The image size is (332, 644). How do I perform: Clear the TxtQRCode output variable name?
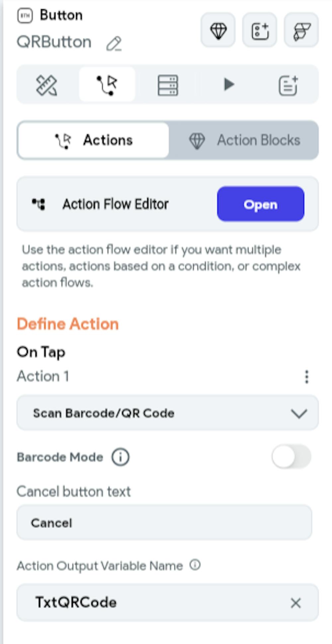tap(295, 603)
